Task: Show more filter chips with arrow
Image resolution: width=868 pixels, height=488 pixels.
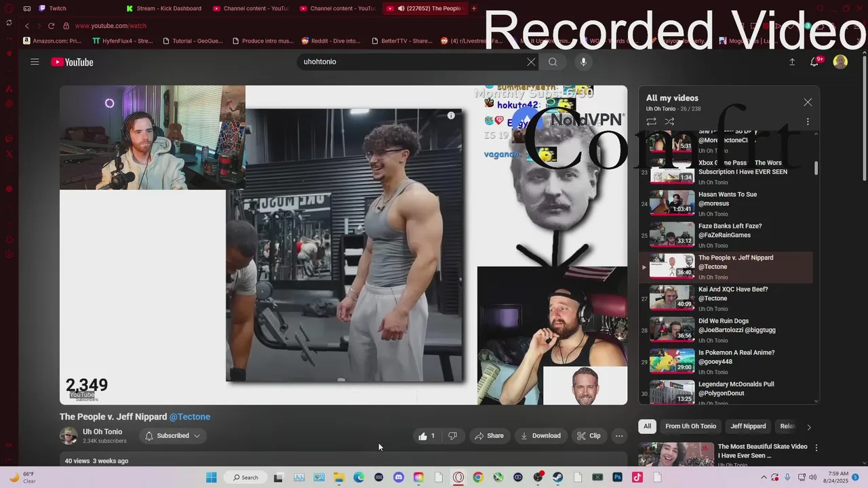Action: [808, 427]
